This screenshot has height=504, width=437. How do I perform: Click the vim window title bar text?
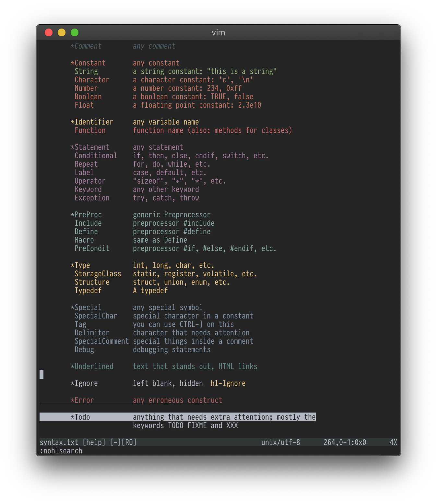[x=218, y=32]
